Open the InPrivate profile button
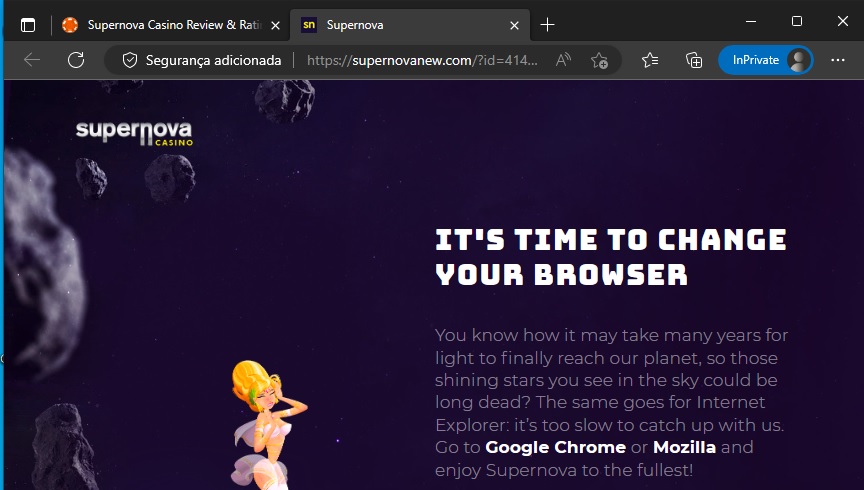The image size is (864, 490). pos(765,60)
